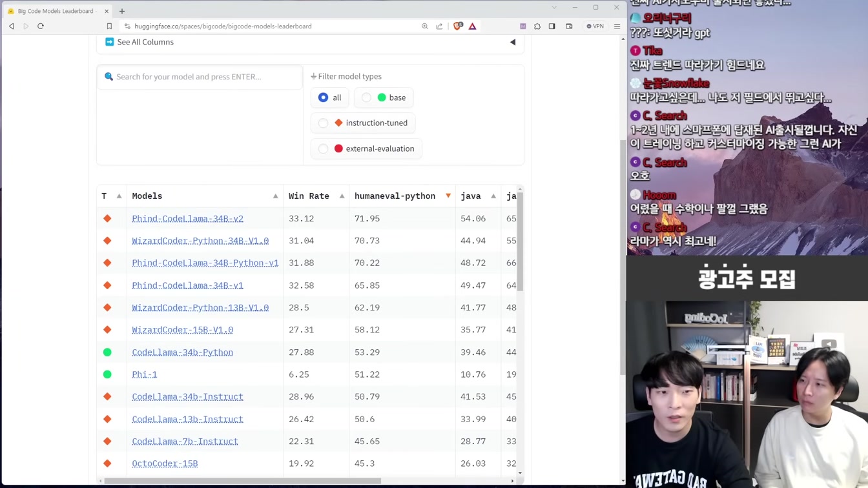The height and width of the screenshot is (488, 868).
Task: Open Phind-CodeLlama-34B-v1 model link
Action: click(x=187, y=285)
